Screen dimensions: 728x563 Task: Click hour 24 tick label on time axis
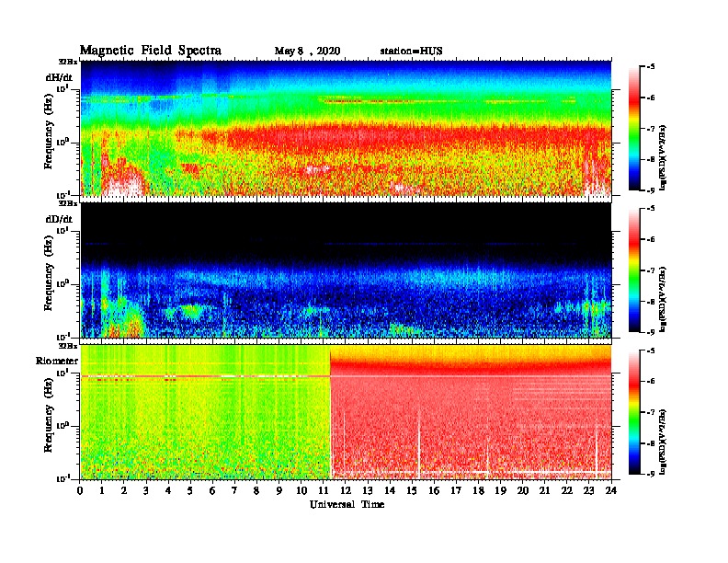pyautogui.click(x=611, y=490)
